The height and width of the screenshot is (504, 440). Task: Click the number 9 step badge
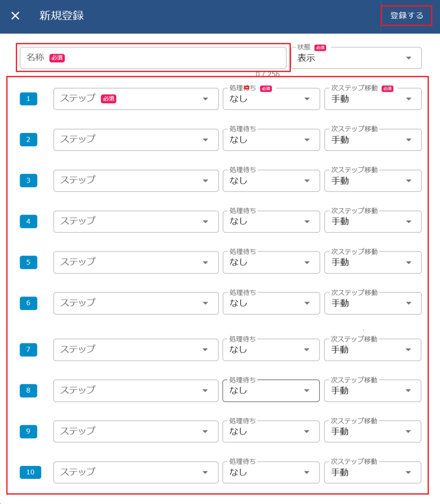pos(29,432)
